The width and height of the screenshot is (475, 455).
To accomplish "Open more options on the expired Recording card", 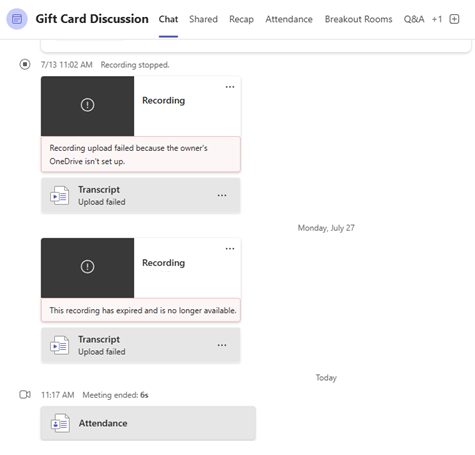I will click(230, 249).
